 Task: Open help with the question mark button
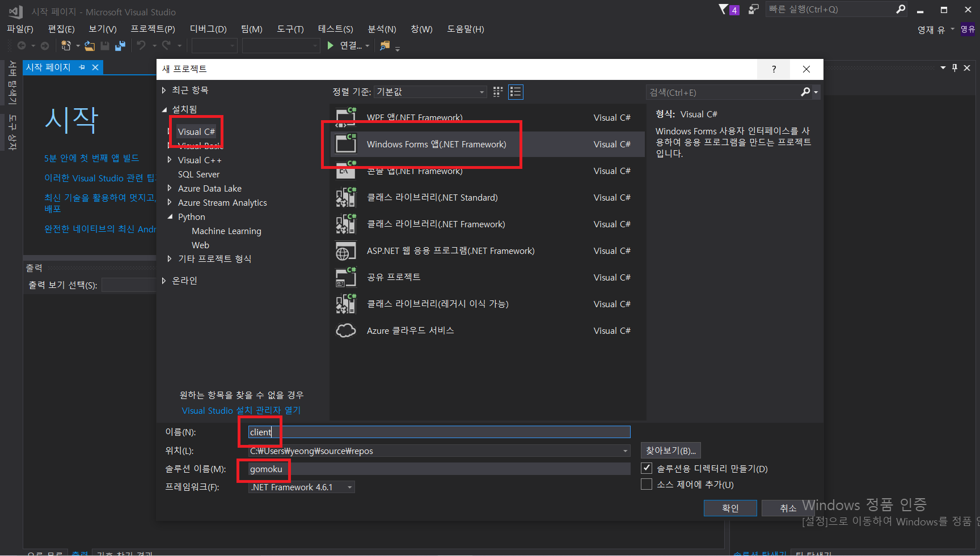pos(774,69)
